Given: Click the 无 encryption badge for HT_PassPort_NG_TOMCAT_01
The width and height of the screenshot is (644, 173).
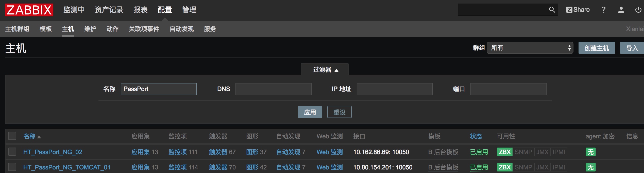Looking at the screenshot, I should [x=590, y=167].
